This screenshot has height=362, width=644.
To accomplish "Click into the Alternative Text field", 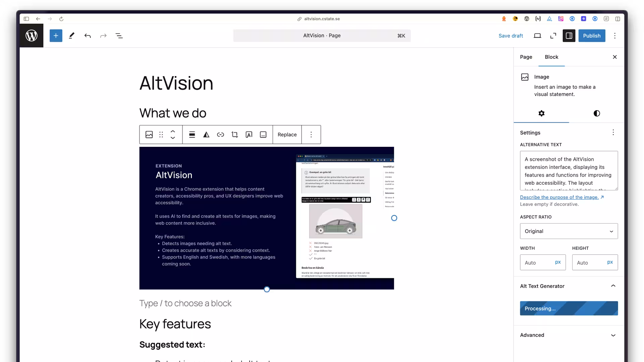I will click(x=569, y=171).
